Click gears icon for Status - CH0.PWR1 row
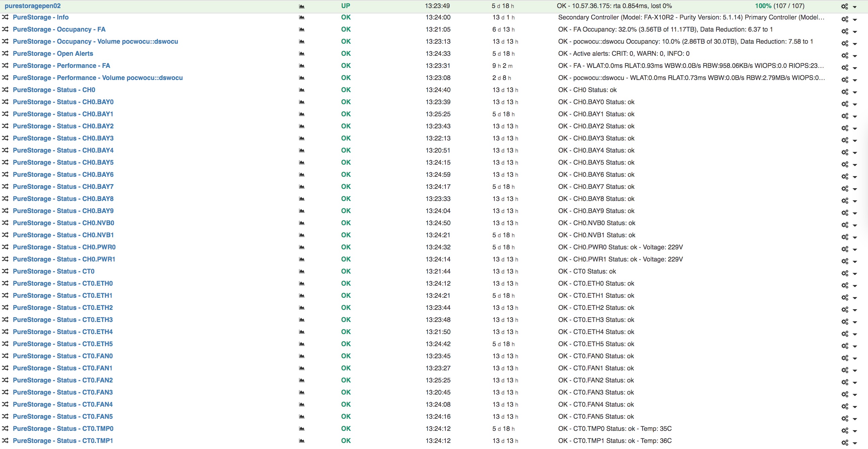The width and height of the screenshot is (868, 449). pos(845,261)
